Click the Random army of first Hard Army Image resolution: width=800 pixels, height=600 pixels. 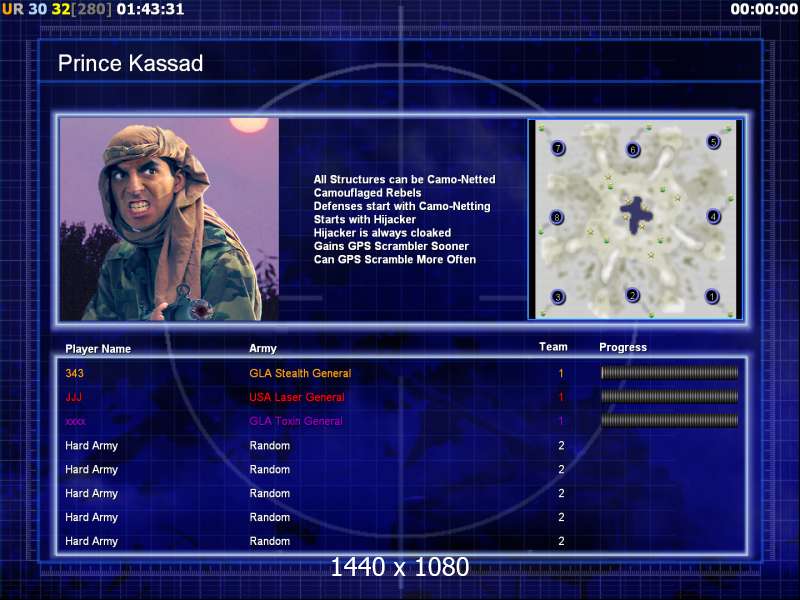point(269,445)
